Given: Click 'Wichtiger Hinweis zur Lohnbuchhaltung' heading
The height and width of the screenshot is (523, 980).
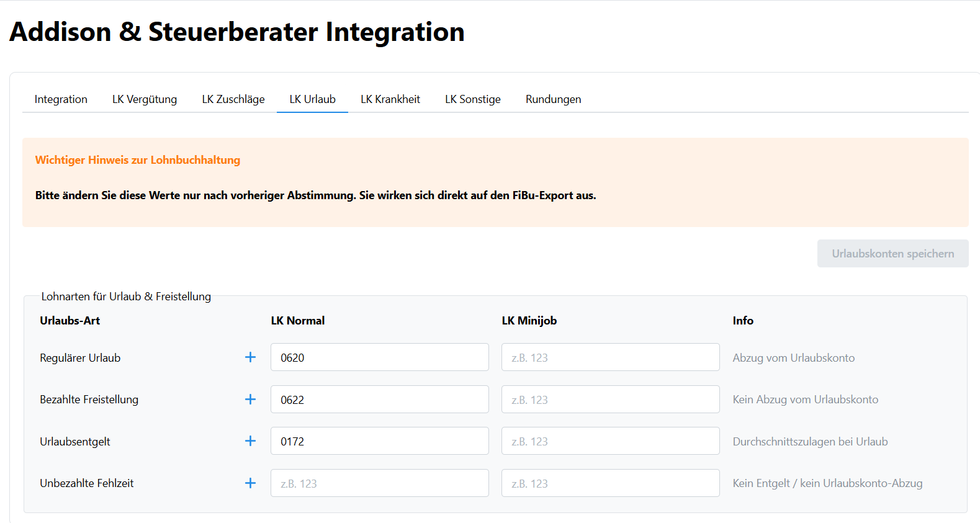Looking at the screenshot, I should pyautogui.click(x=138, y=160).
